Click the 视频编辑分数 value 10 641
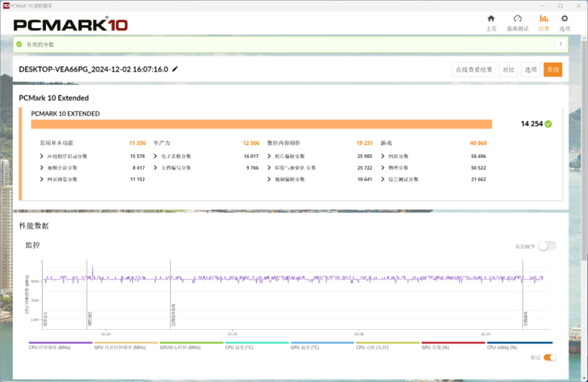The height and width of the screenshot is (382, 588). [x=364, y=179]
